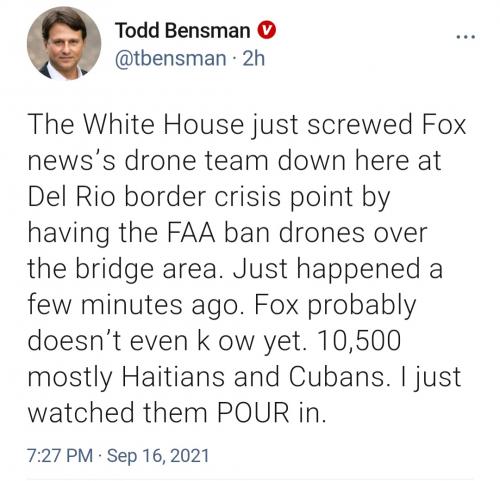Click the typo 'k ow' in the tweet
This screenshot has width=500, height=481.
coord(226,341)
